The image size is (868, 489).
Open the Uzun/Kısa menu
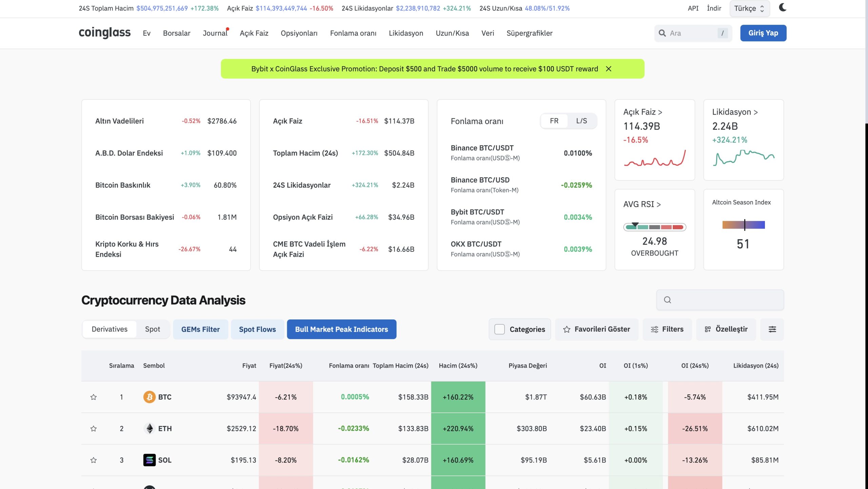tap(452, 33)
